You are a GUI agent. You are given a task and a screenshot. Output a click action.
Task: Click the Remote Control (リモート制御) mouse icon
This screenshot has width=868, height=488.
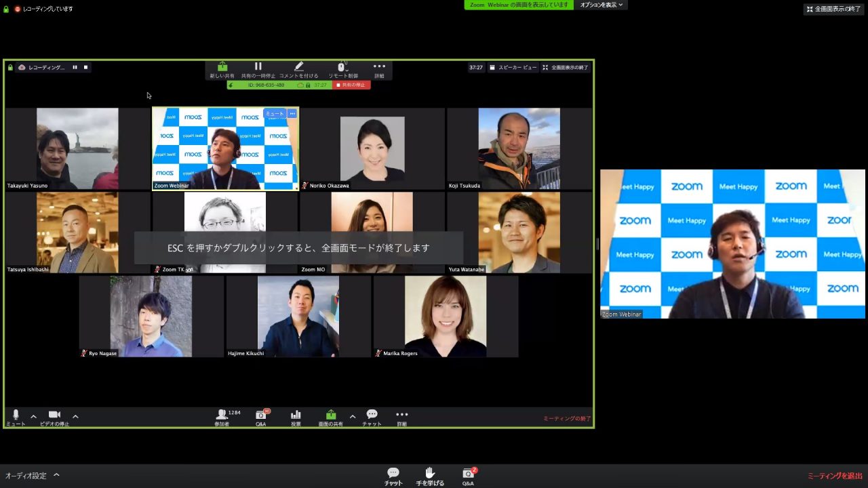342,69
